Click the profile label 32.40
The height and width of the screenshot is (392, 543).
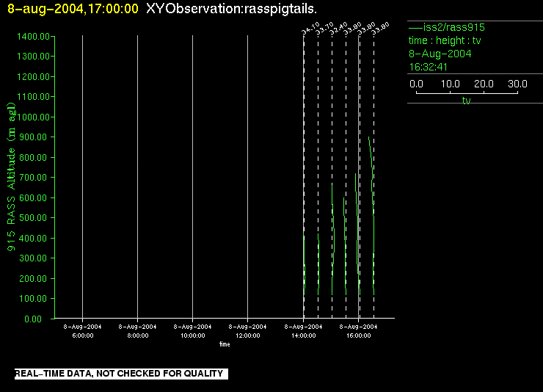[338, 29]
